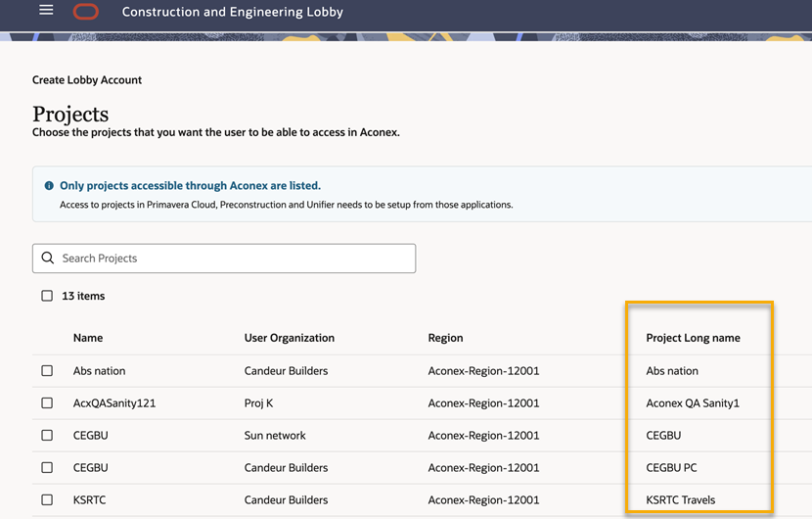Click the User Organization column header
This screenshot has height=519, width=812.
pos(290,338)
